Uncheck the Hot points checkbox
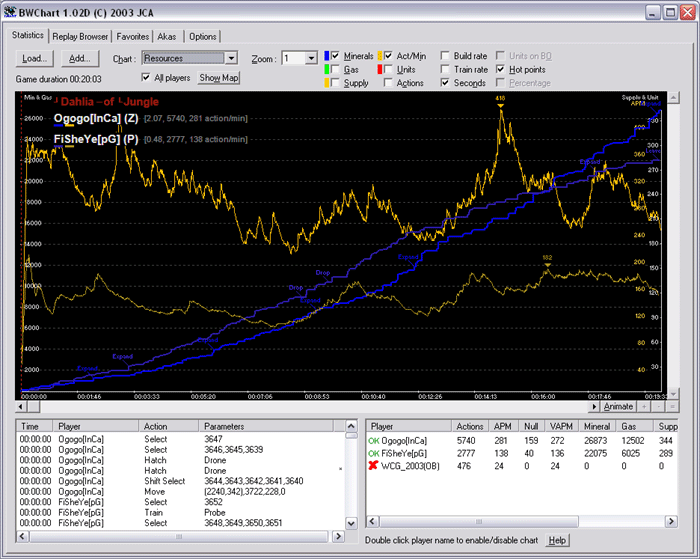This screenshot has width=700, height=559. pyautogui.click(x=500, y=70)
